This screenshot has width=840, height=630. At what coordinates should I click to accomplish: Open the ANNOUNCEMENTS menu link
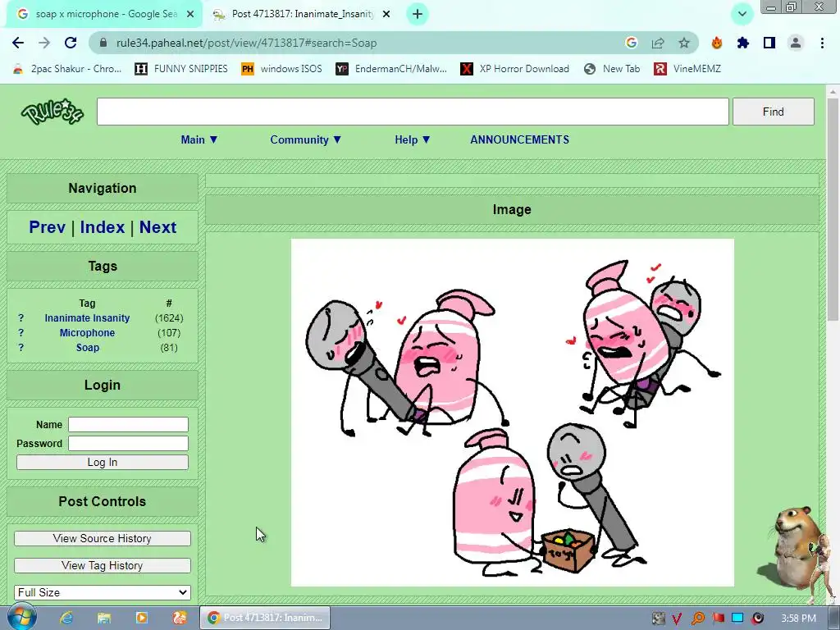pos(519,139)
